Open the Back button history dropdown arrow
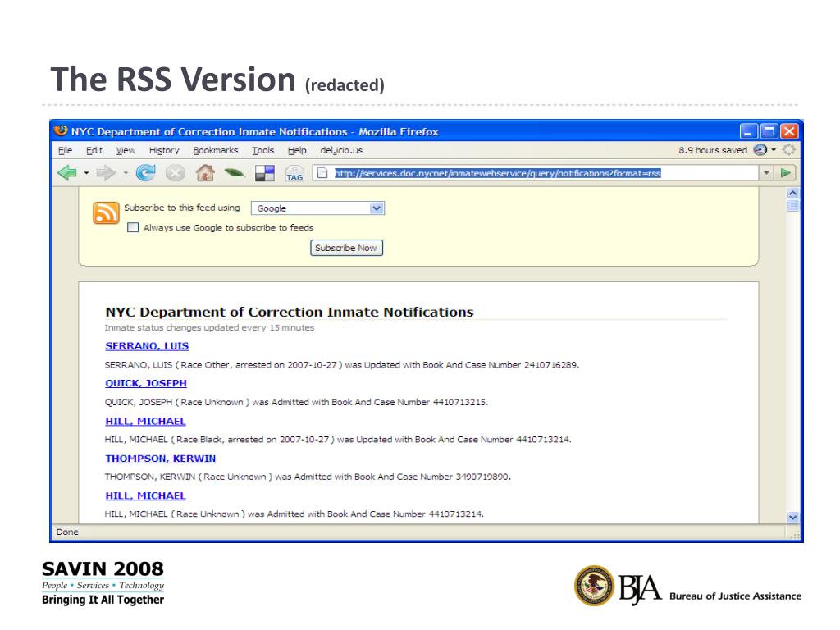This screenshot has height=630, width=840. [x=86, y=173]
